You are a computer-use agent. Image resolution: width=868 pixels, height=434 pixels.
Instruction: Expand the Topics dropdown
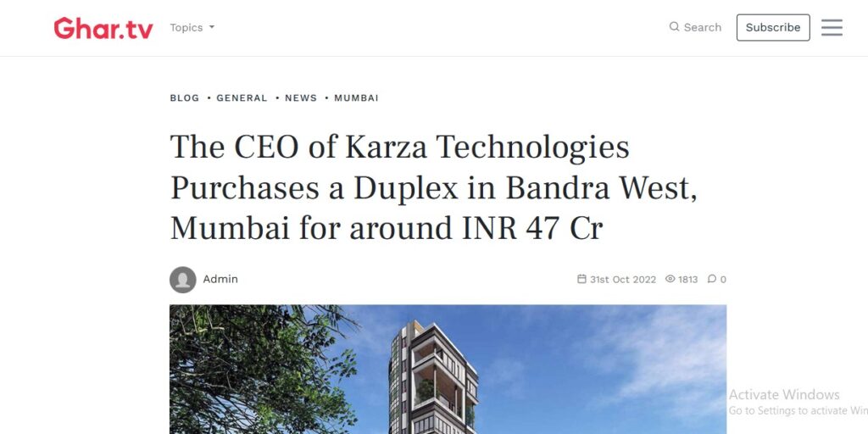coord(192,28)
